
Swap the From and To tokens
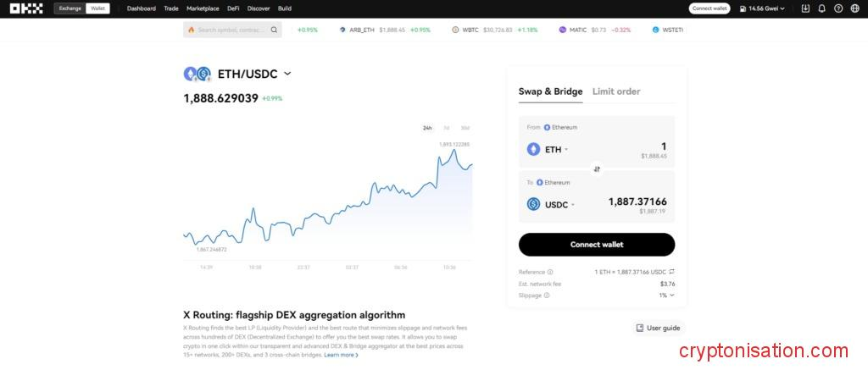tap(597, 168)
